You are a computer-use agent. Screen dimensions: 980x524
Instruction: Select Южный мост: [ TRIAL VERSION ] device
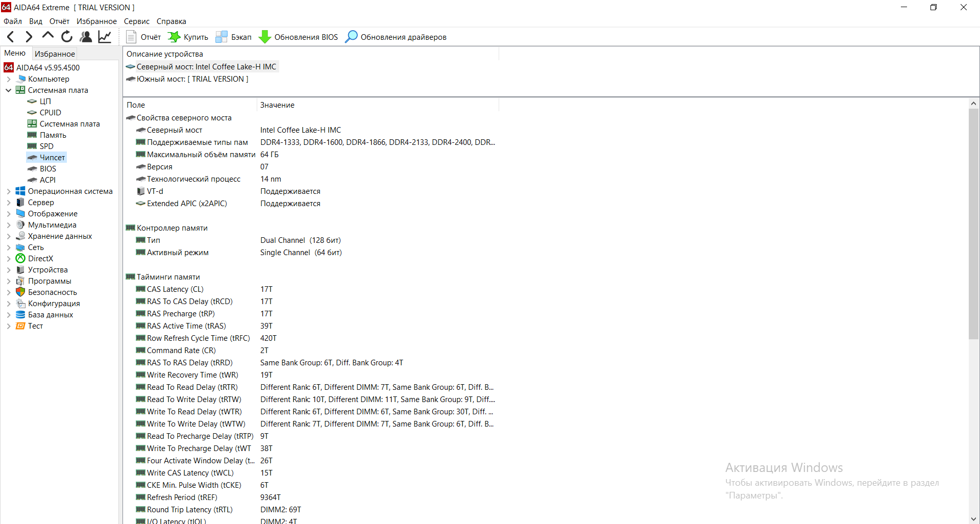click(187, 79)
